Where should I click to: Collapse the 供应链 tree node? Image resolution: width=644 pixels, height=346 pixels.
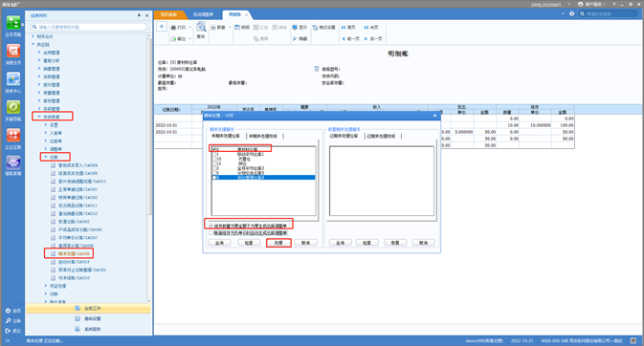point(33,44)
